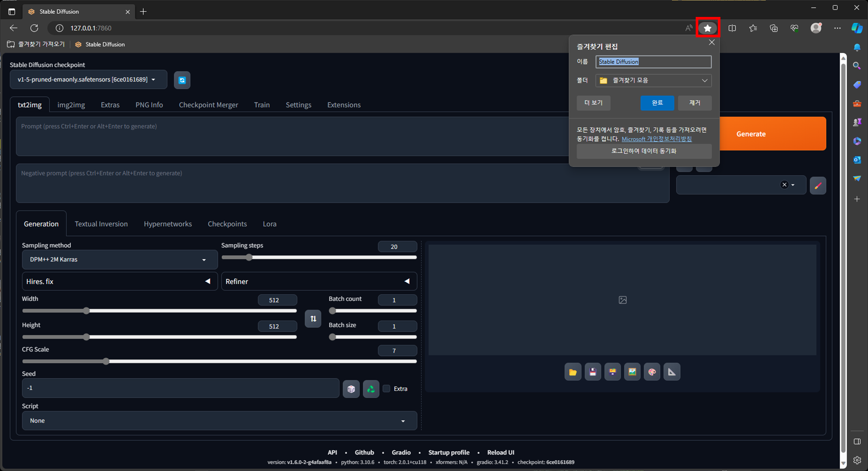
Task: Click the paintbrush edit style icon
Action: point(818,185)
